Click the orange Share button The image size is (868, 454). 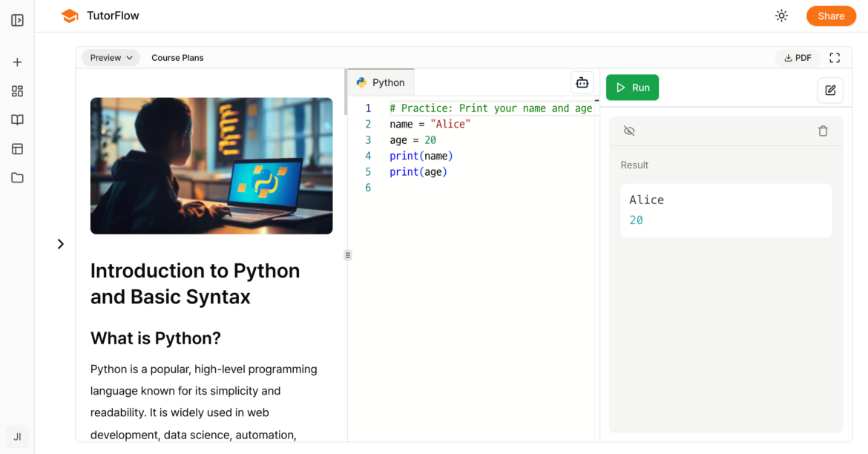pos(831,16)
